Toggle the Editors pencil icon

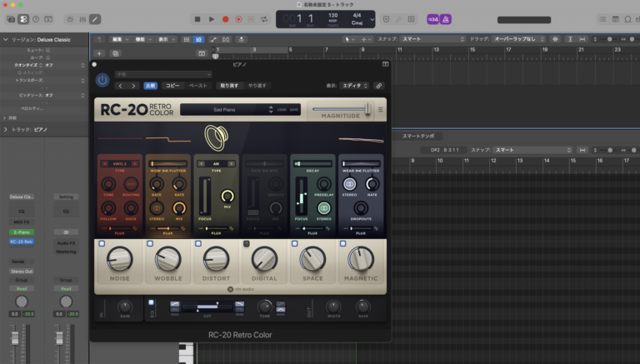coord(95,19)
